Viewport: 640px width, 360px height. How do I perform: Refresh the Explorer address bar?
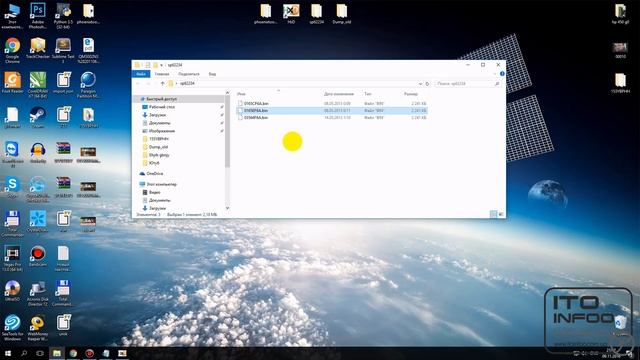pyautogui.click(x=427, y=84)
